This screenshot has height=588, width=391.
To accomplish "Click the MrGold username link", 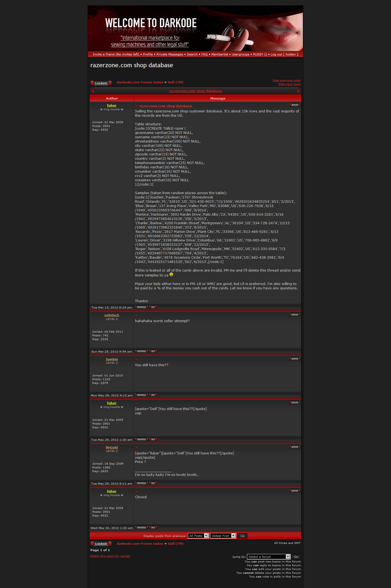I will pos(112,447).
